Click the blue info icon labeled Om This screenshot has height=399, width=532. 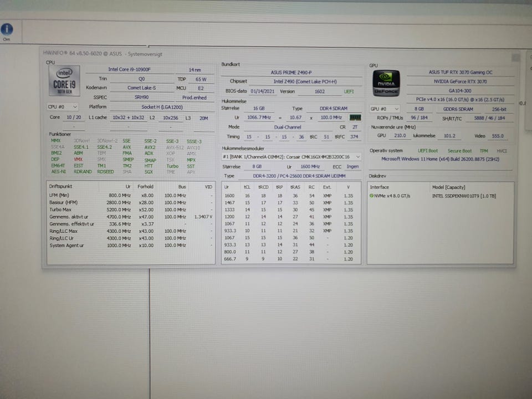(x=7, y=29)
